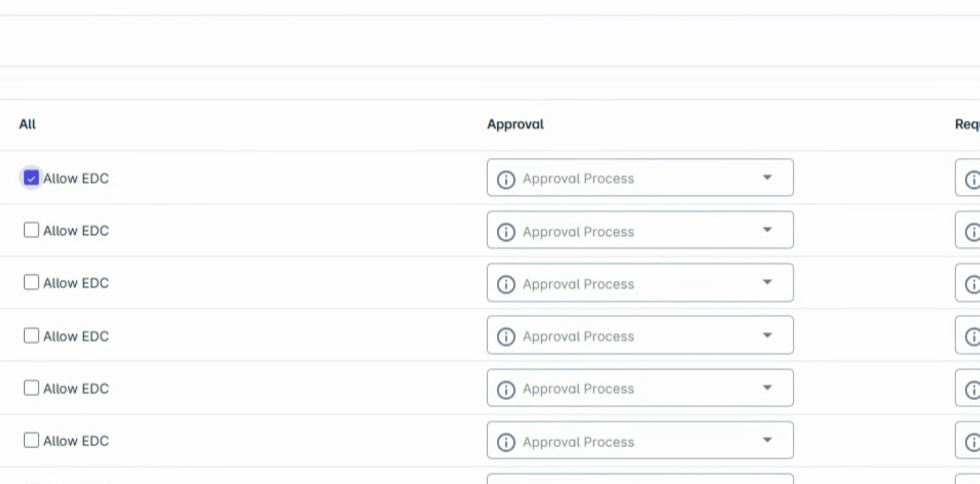Click the Approval column header

click(x=515, y=124)
